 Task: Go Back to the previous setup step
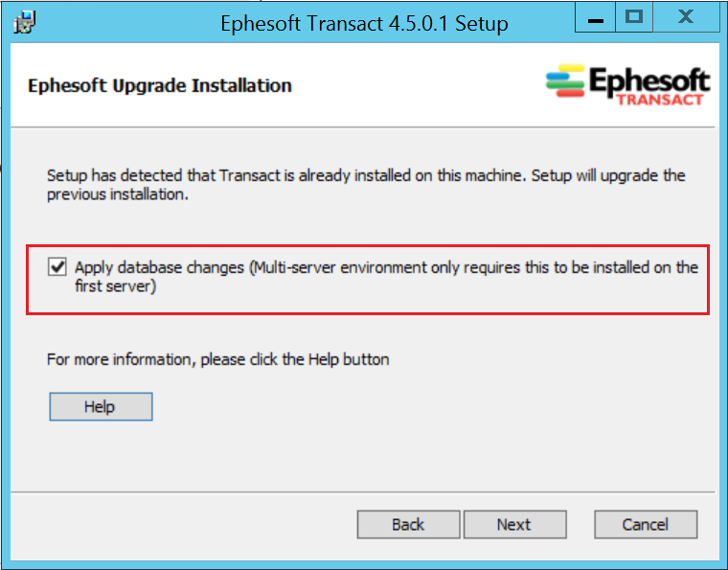click(x=408, y=525)
